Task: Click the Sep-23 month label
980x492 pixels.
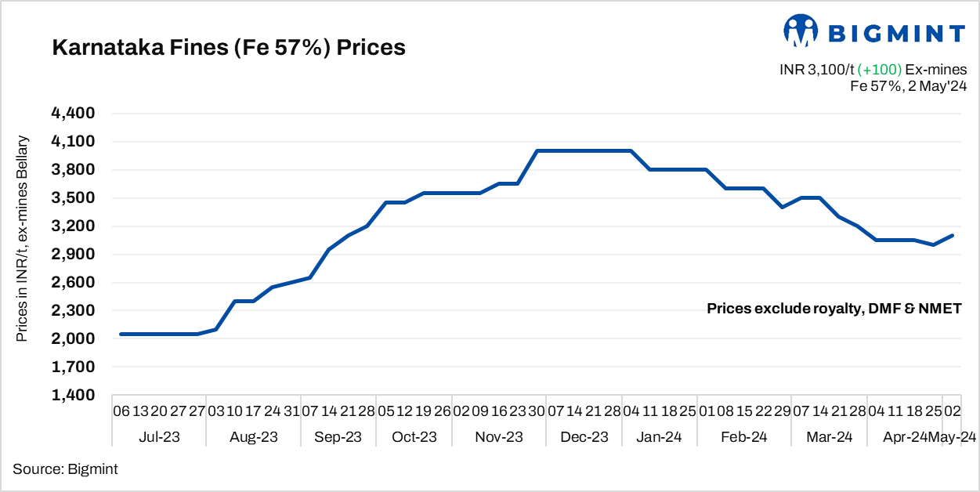Action: (x=338, y=437)
